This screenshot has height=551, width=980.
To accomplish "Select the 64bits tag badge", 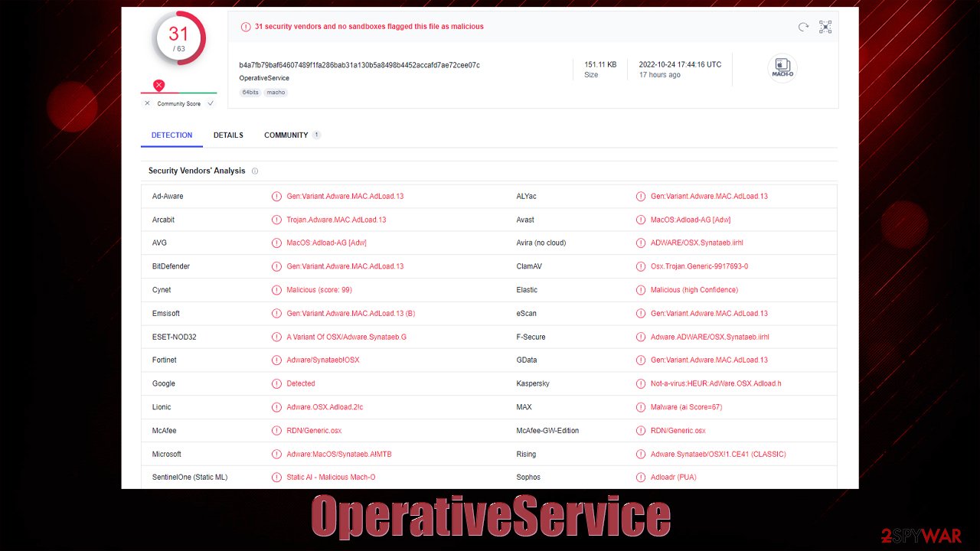I will point(250,92).
